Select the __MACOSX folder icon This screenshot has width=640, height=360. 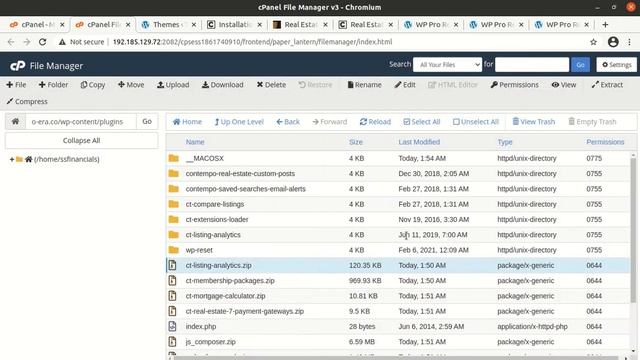[x=173, y=158]
